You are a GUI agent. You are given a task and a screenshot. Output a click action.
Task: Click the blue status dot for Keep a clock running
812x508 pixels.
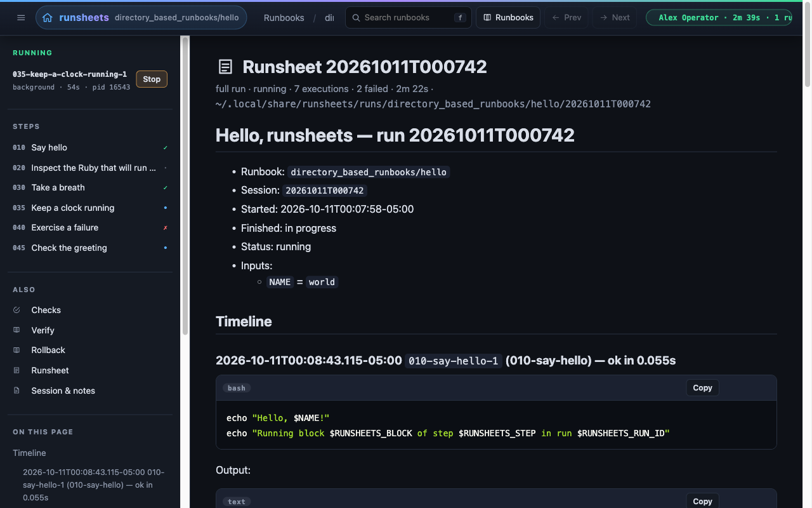click(x=166, y=208)
